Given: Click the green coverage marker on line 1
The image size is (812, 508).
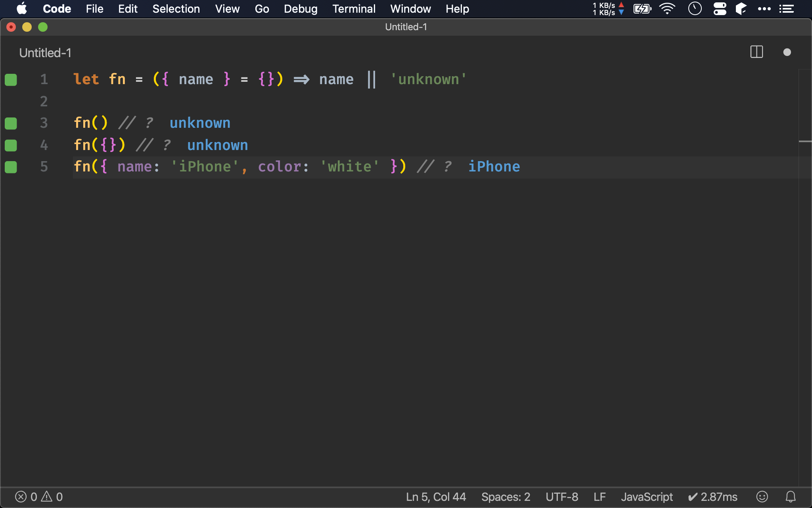Looking at the screenshot, I should (x=11, y=80).
